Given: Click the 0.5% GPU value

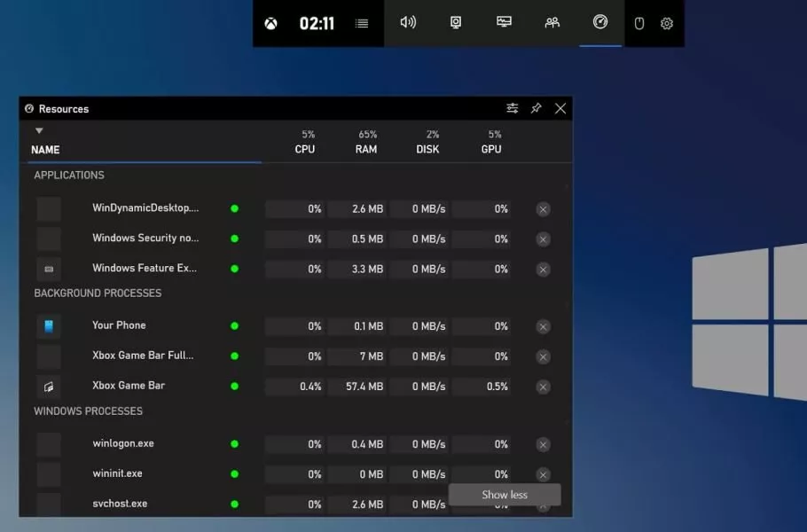Looking at the screenshot, I should click(x=498, y=387).
